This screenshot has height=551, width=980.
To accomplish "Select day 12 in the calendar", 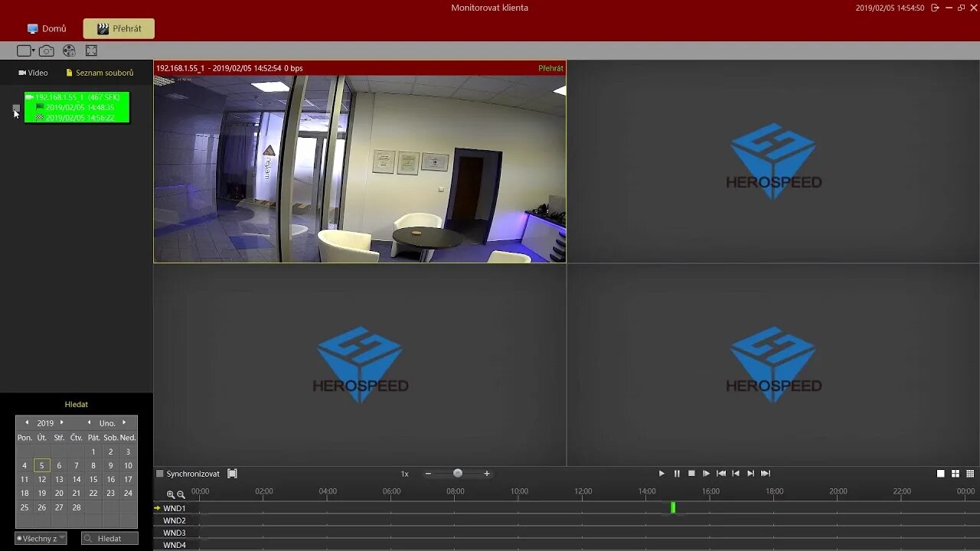I will (41, 479).
